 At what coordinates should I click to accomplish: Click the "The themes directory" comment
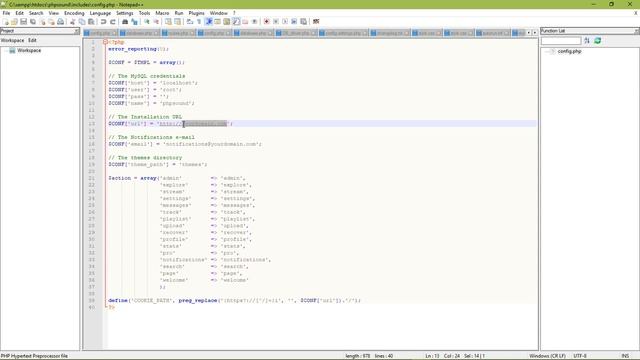point(145,158)
